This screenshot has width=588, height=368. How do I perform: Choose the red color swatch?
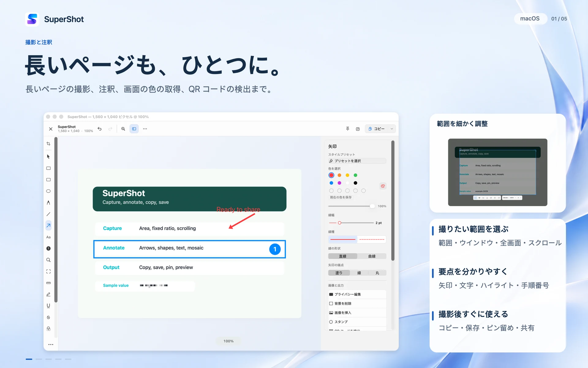pyautogui.click(x=331, y=175)
